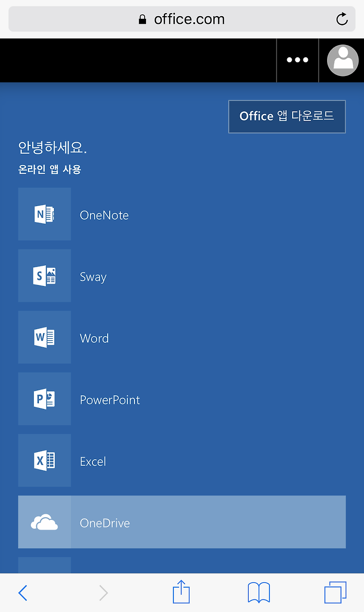The width and height of the screenshot is (364, 612).
Task: Tap the padlock icon in address bar
Action: tap(143, 19)
